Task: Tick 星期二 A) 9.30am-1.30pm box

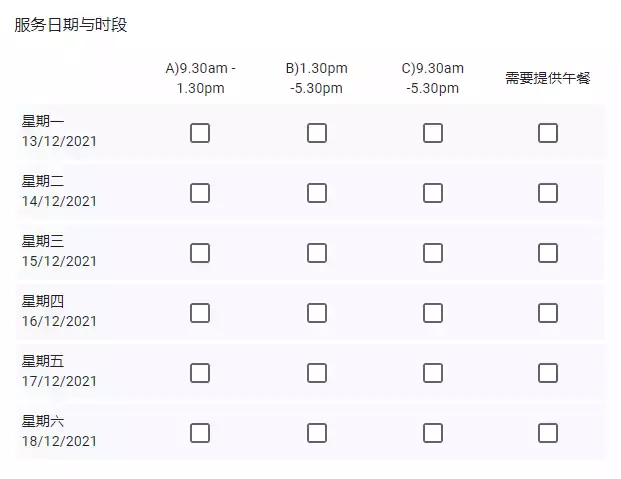Action: tap(200, 193)
